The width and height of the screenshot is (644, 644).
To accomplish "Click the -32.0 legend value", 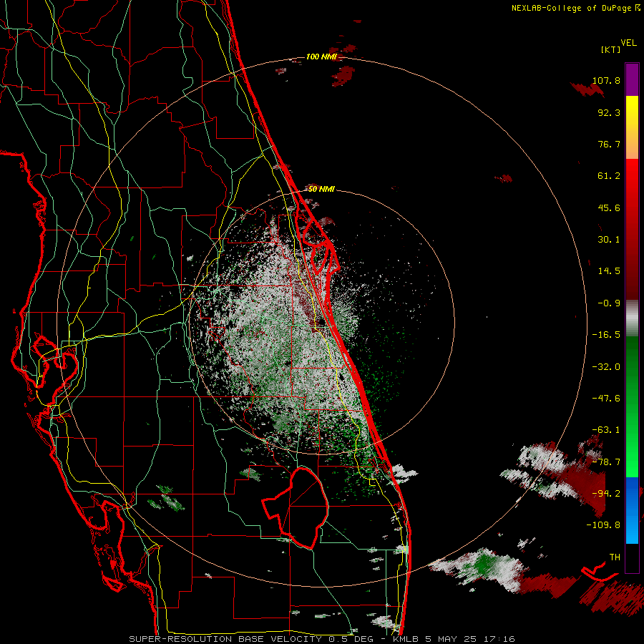I will click(x=606, y=367).
